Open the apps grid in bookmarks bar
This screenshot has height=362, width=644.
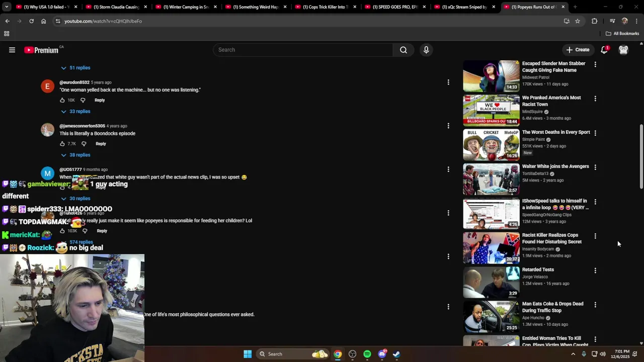coord(7,34)
